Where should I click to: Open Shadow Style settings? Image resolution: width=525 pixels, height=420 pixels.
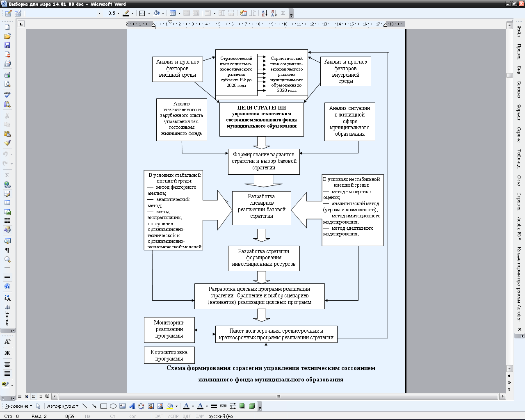click(x=242, y=406)
